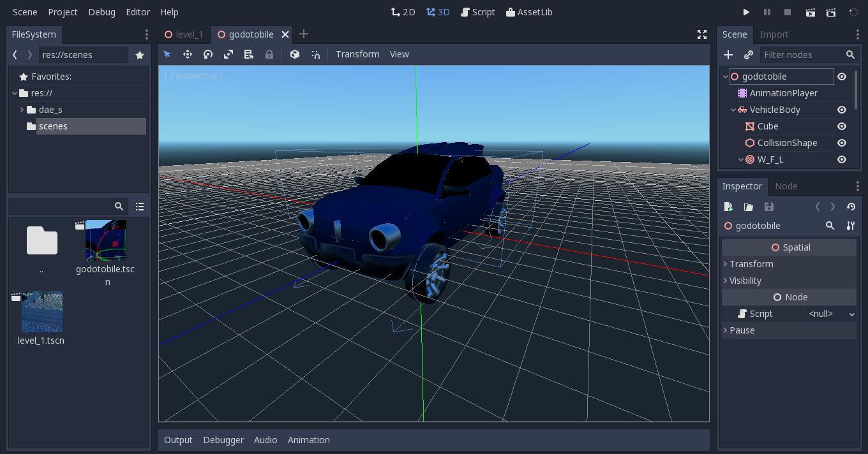Toggle CollisionShape node visibility

coord(842,143)
